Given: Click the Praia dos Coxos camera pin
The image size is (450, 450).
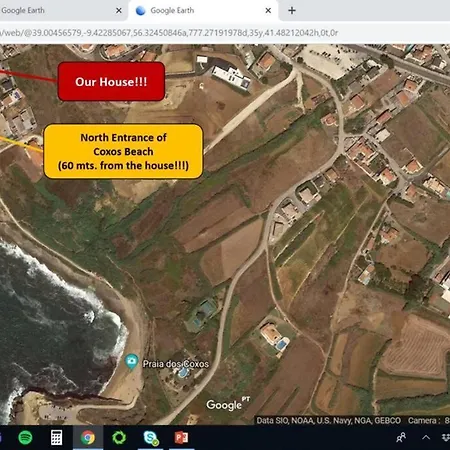Looking at the screenshot, I should pyautogui.click(x=132, y=362).
